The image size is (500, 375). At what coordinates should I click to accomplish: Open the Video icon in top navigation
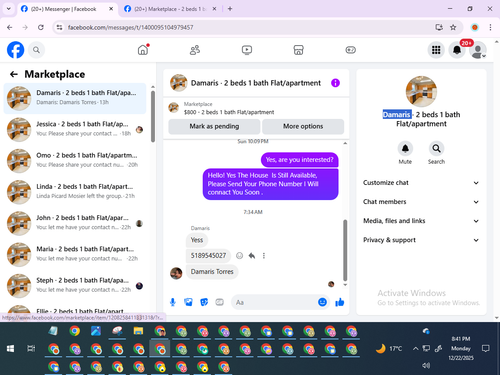(247, 50)
